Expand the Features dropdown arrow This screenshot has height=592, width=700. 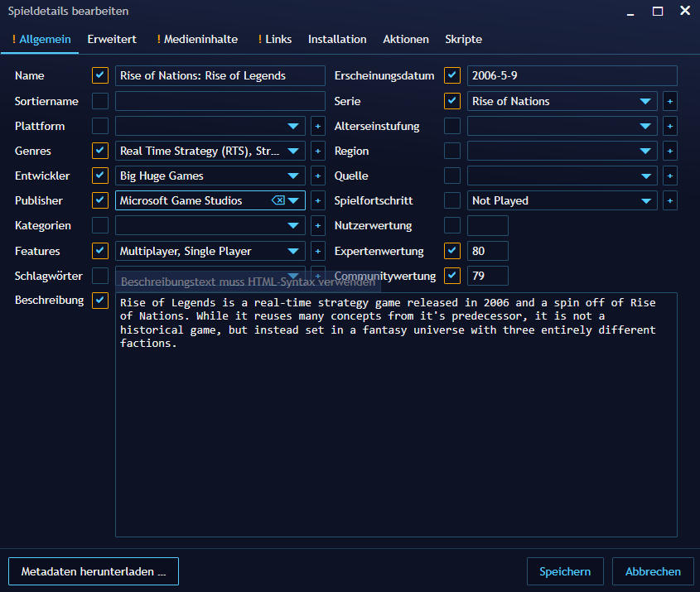(x=293, y=251)
